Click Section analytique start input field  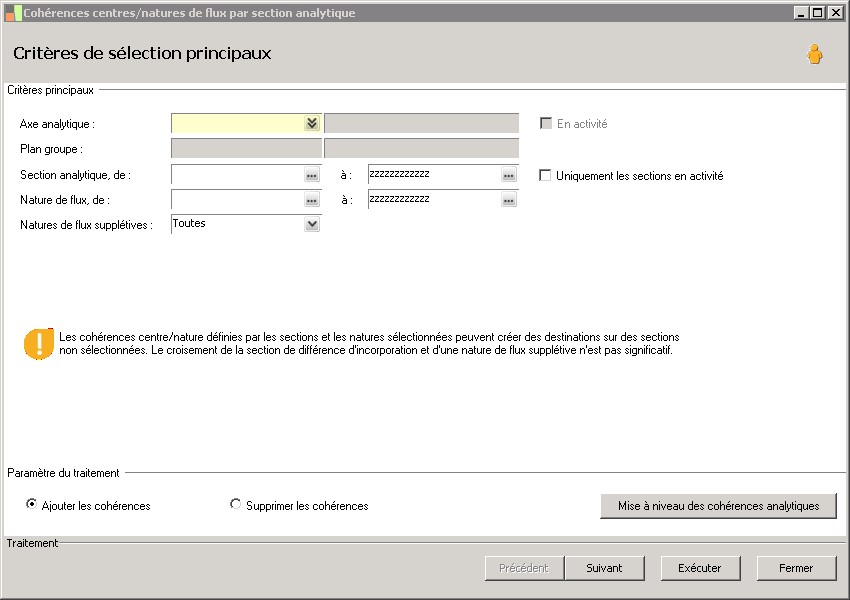237,175
